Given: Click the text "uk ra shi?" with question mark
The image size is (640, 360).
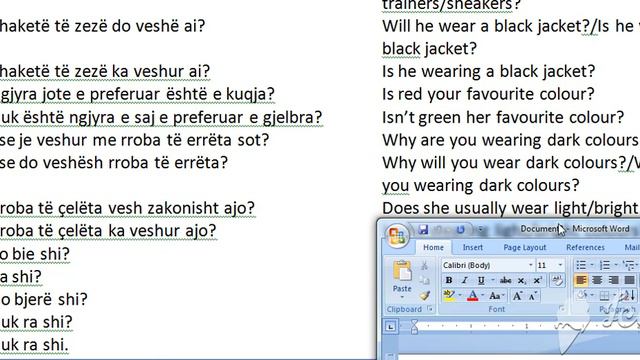Looking at the screenshot, I should click(36, 322).
